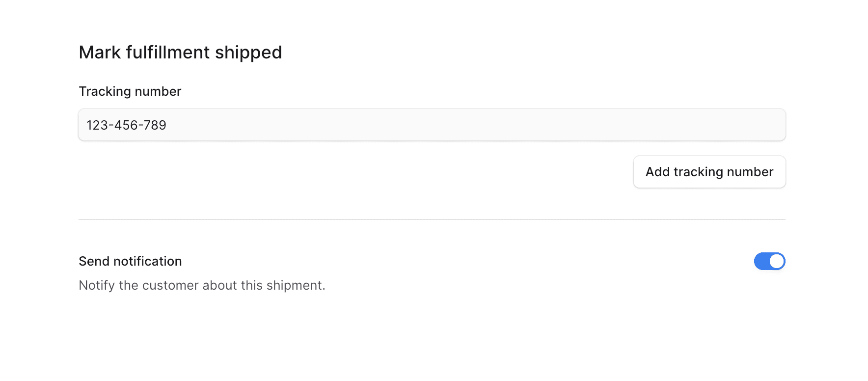The height and width of the screenshot is (381, 868).
Task: Click the notify customer description text
Action: 202,285
